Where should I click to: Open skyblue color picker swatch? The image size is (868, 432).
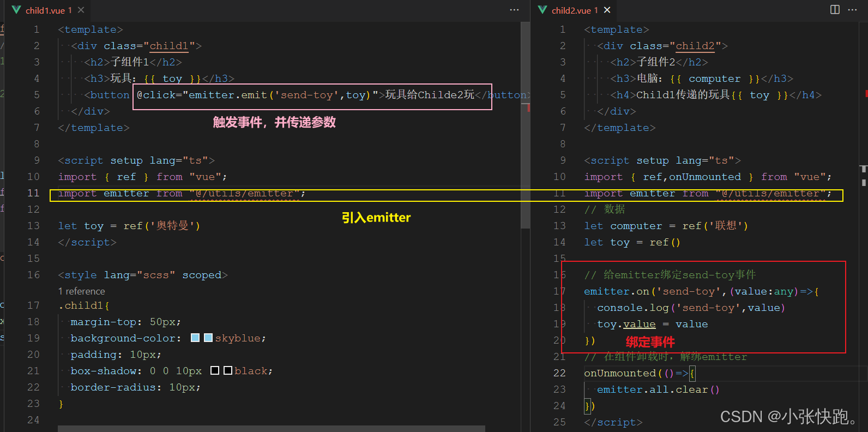click(x=208, y=338)
